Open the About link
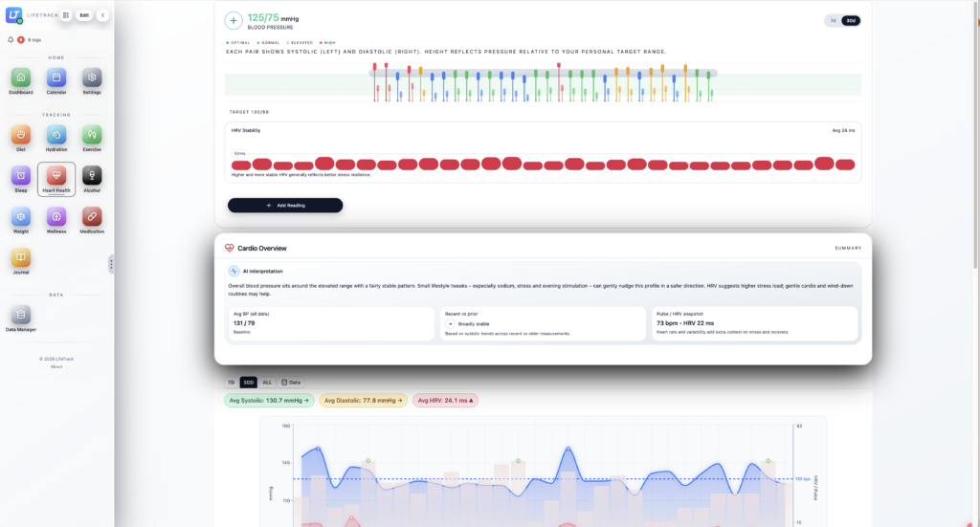The width and height of the screenshot is (980, 527). 56,367
